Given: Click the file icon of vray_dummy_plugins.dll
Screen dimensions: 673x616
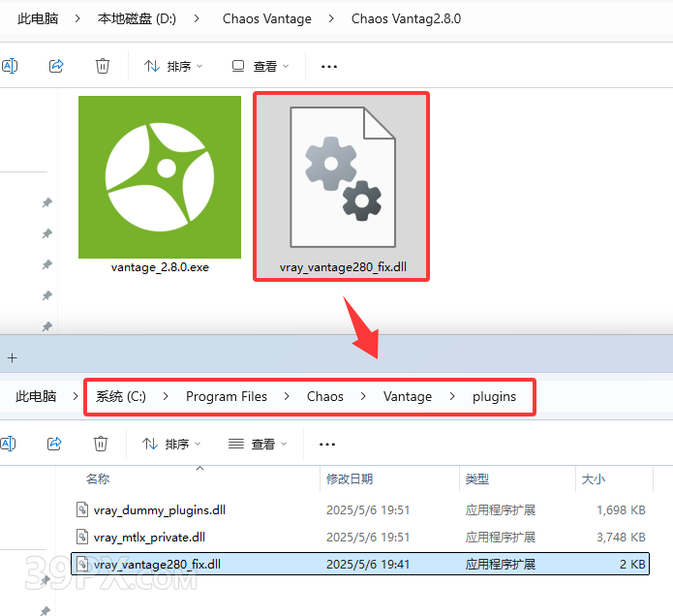Looking at the screenshot, I should point(82,509).
